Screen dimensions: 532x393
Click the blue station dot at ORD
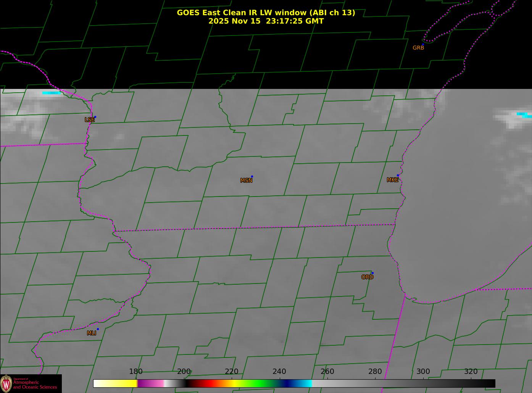372,273
